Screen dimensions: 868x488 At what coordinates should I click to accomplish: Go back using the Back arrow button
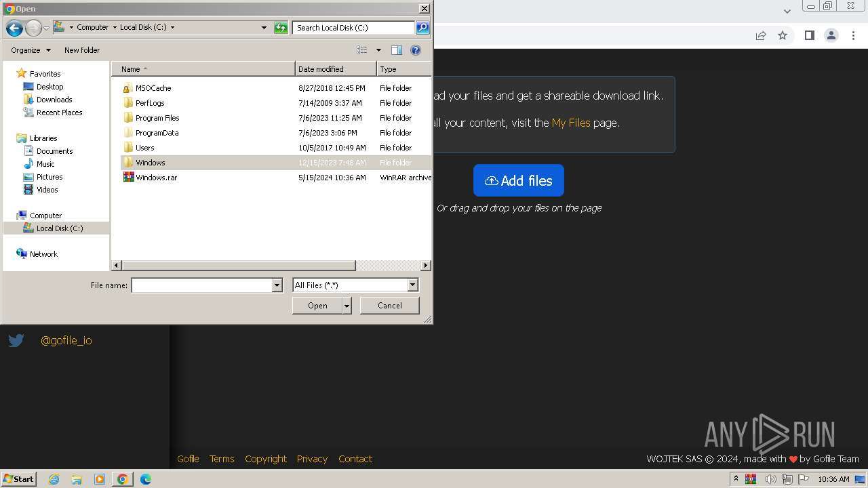click(x=14, y=28)
